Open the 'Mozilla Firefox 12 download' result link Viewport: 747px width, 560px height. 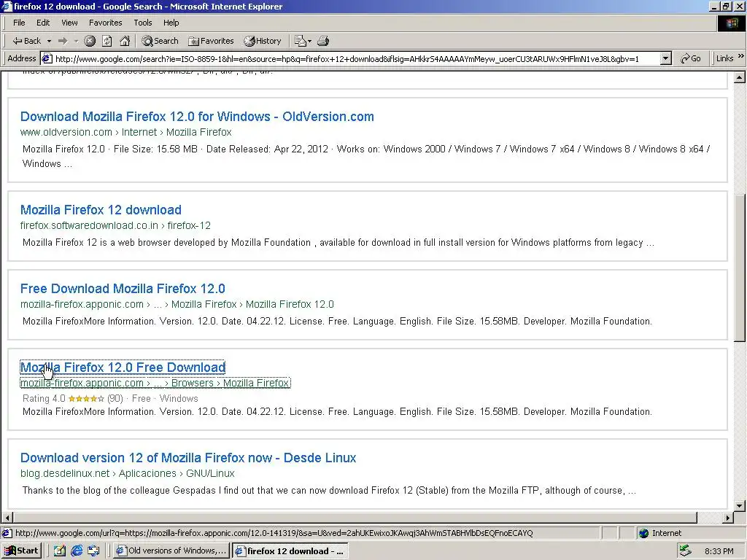click(x=101, y=210)
